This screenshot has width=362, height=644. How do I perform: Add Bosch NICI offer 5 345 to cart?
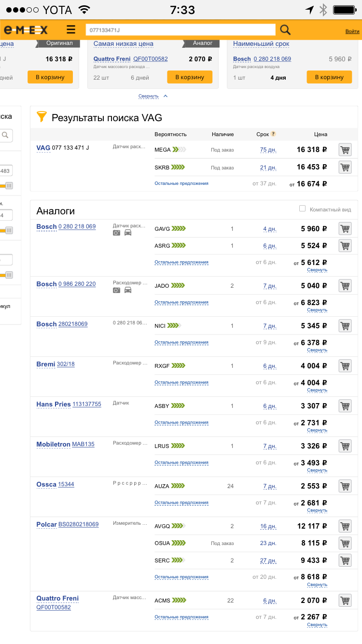coord(345,326)
